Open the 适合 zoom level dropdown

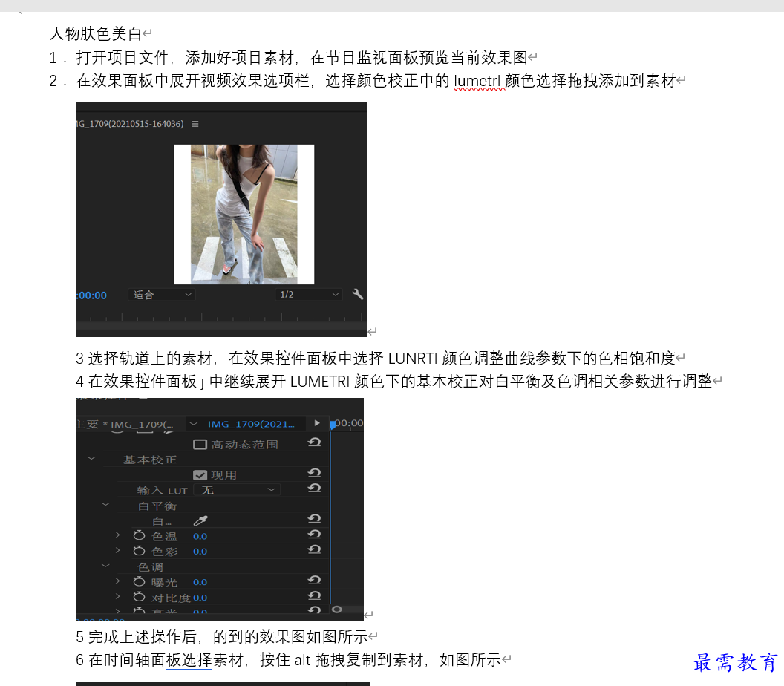coord(162,295)
